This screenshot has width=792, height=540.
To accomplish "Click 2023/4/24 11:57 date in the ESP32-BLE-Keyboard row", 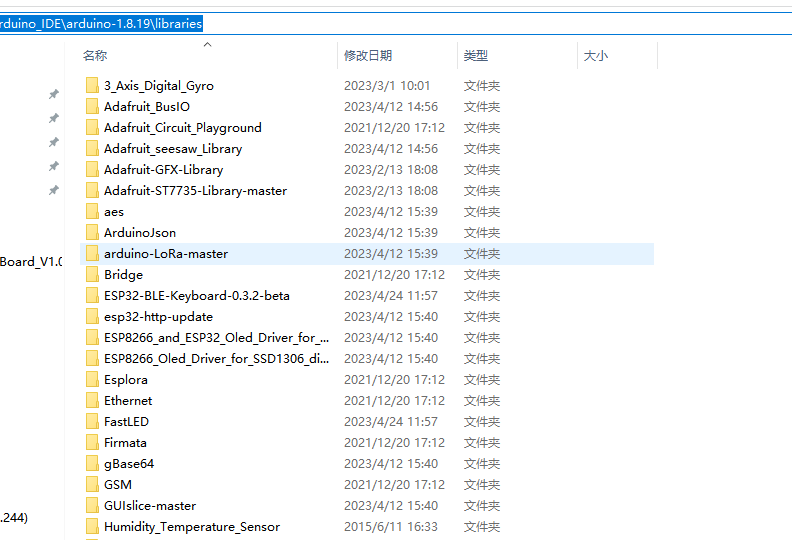I will pos(391,296).
